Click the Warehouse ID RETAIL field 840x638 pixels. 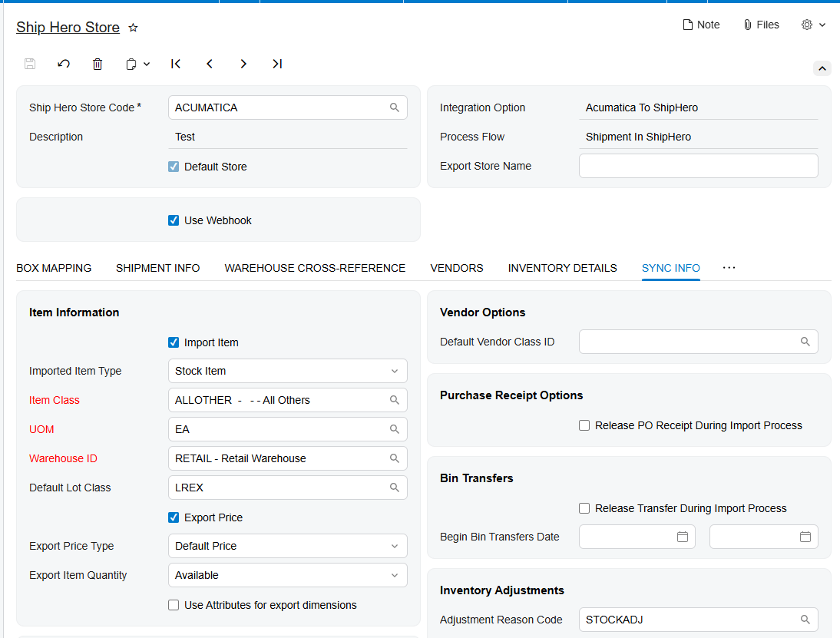pyautogui.click(x=288, y=458)
